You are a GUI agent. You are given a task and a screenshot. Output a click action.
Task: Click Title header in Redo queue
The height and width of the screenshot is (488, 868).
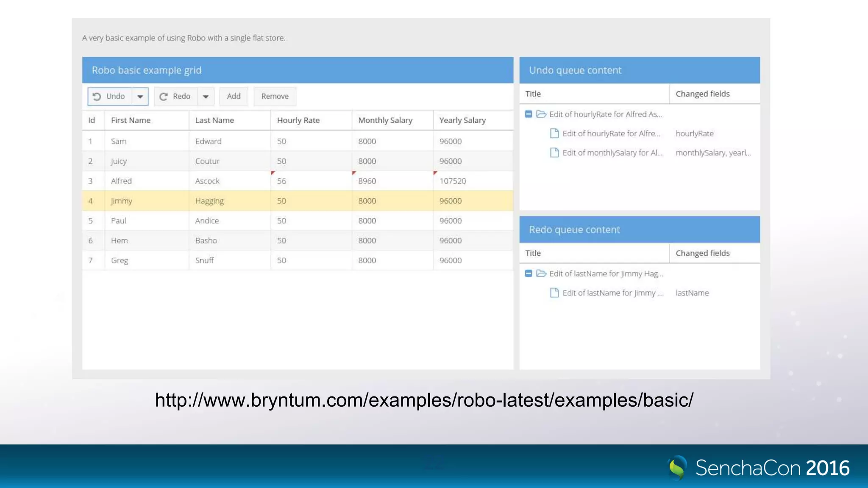tap(595, 253)
